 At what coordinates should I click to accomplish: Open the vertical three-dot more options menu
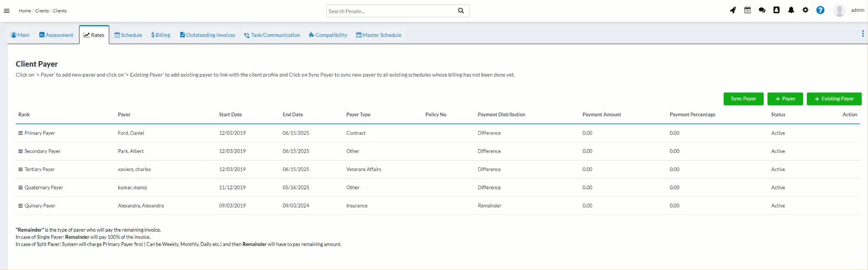[863, 34]
